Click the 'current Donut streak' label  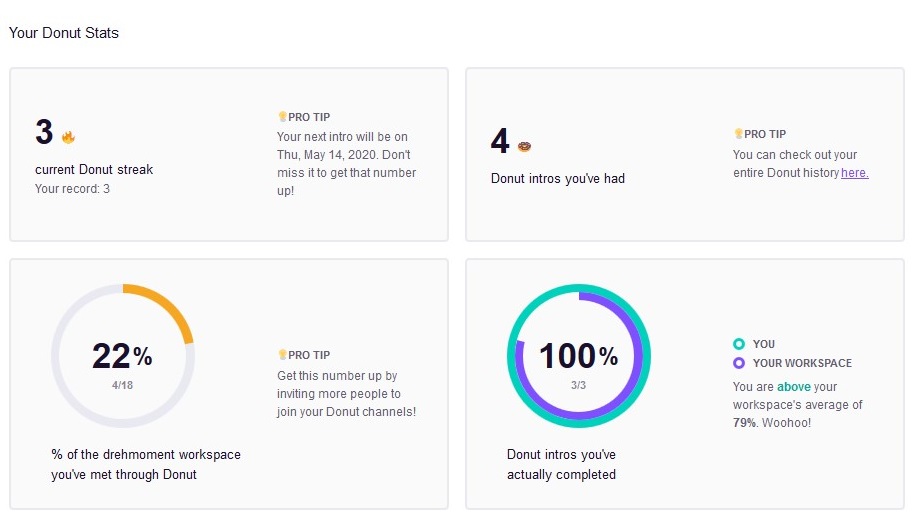pyautogui.click(x=94, y=170)
